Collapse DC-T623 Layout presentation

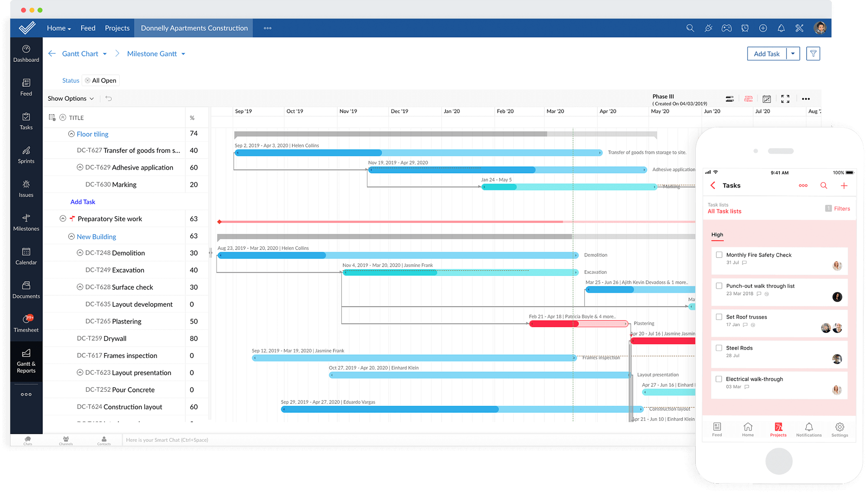tap(80, 373)
